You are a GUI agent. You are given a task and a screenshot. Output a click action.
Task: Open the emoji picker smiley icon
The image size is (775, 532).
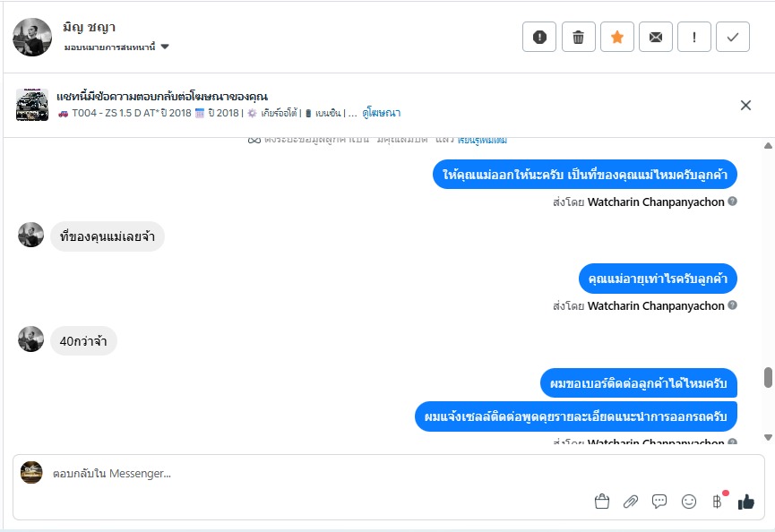point(689,502)
